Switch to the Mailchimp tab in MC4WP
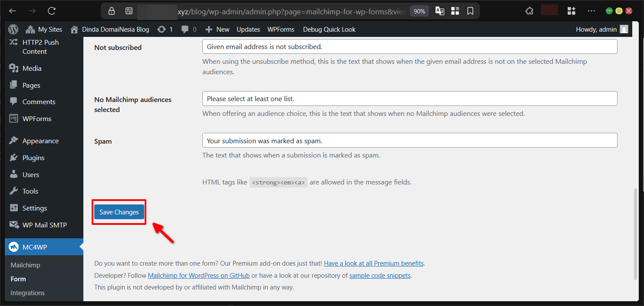644x306 pixels. click(x=24, y=265)
